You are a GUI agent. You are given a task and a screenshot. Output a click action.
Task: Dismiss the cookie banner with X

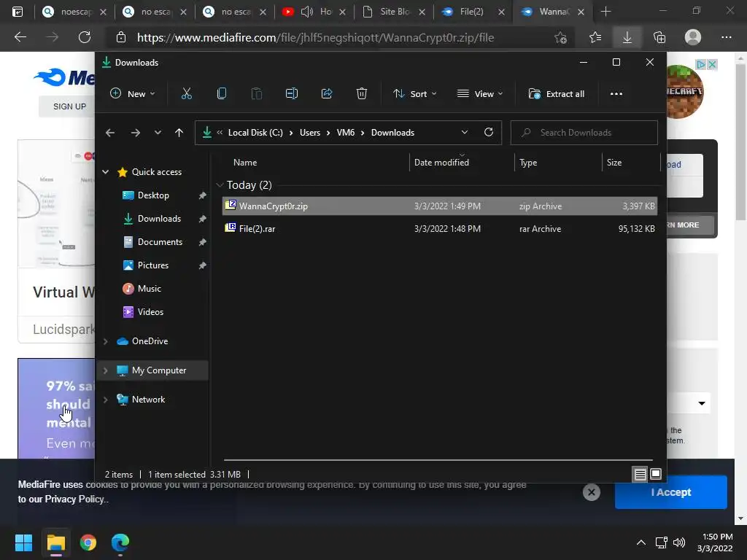(x=591, y=492)
